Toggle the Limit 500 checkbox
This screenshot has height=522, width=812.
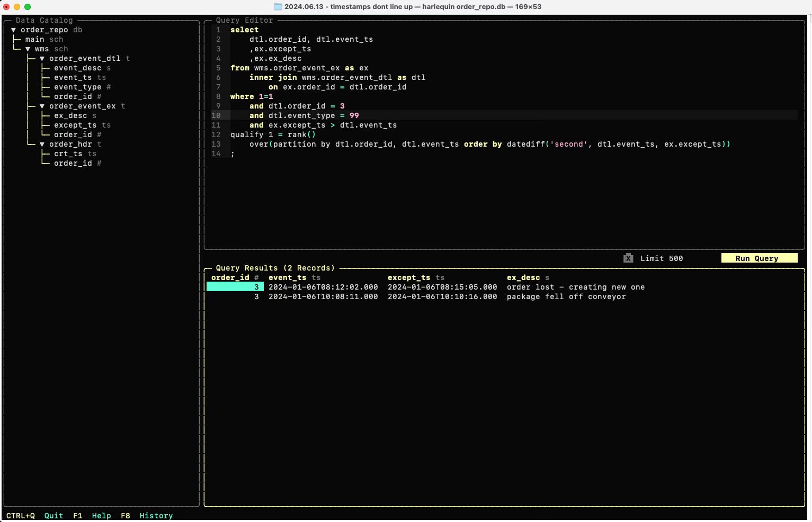coord(628,258)
